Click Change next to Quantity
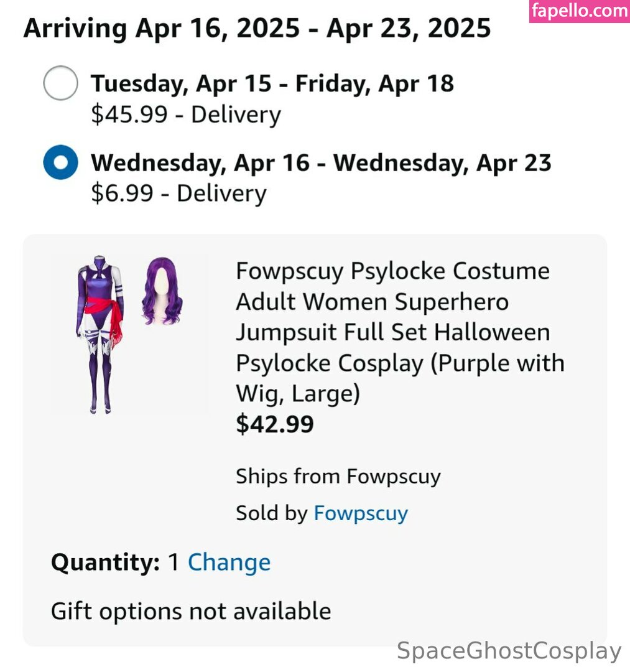Screen dimensions: 630x672 tap(229, 562)
